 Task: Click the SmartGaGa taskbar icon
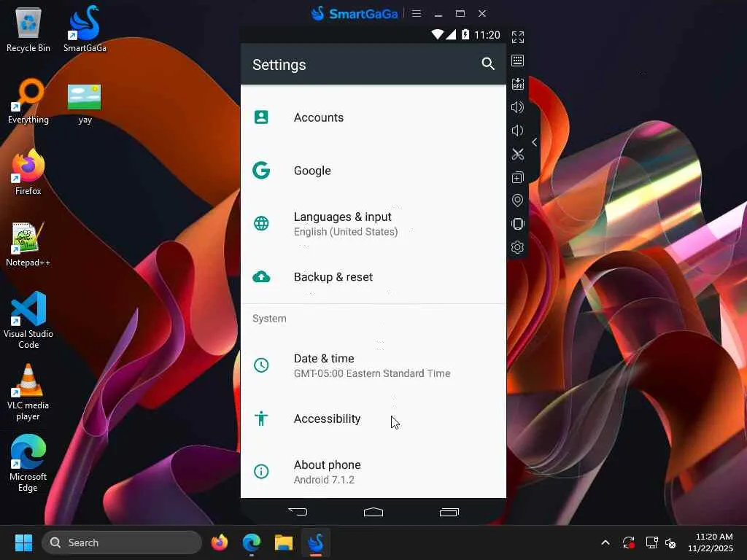point(315,542)
